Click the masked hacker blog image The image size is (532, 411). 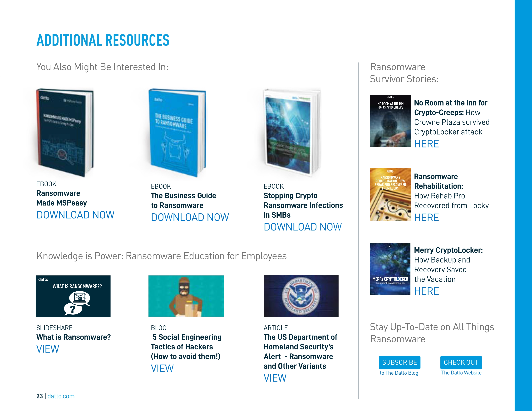click(x=186, y=296)
